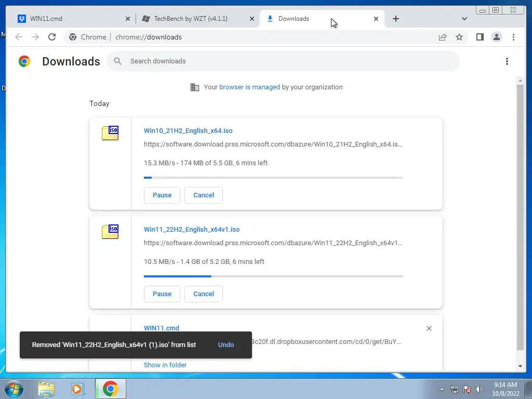Click the Chrome taskbar button
Image resolution: width=532 pixels, height=399 pixels.
pos(111,389)
